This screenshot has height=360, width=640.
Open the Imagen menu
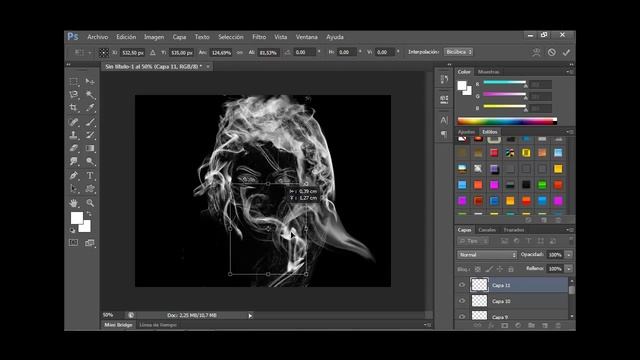pos(154,37)
